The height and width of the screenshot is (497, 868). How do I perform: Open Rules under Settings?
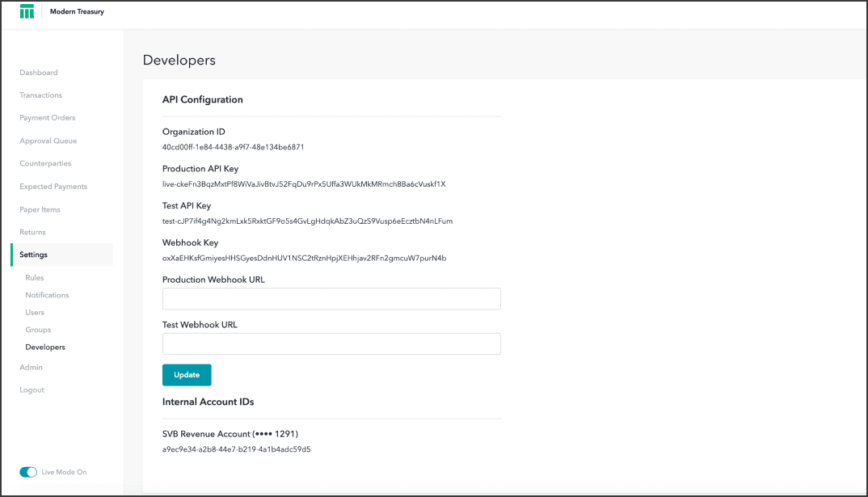[x=35, y=278]
